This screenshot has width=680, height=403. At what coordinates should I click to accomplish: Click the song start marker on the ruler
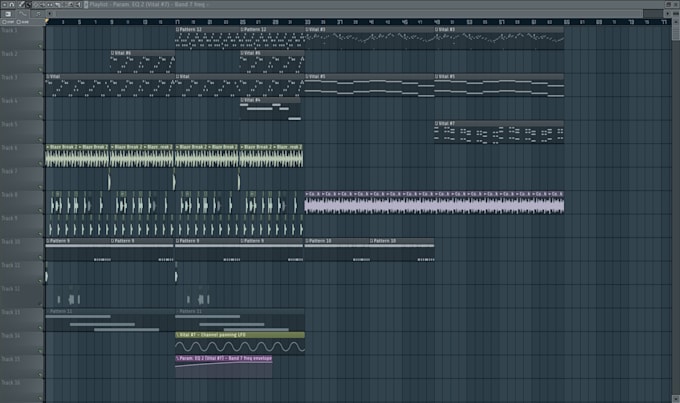coord(47,21)
